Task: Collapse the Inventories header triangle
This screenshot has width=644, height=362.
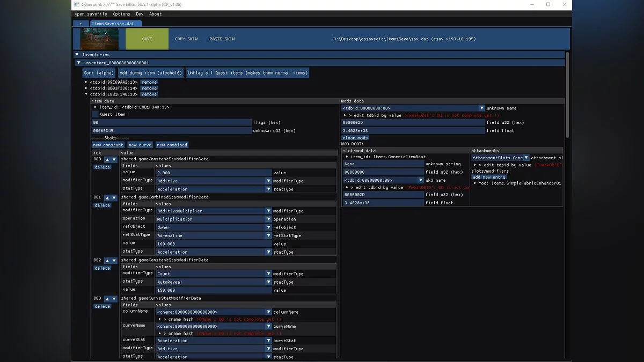Action: 77,55
